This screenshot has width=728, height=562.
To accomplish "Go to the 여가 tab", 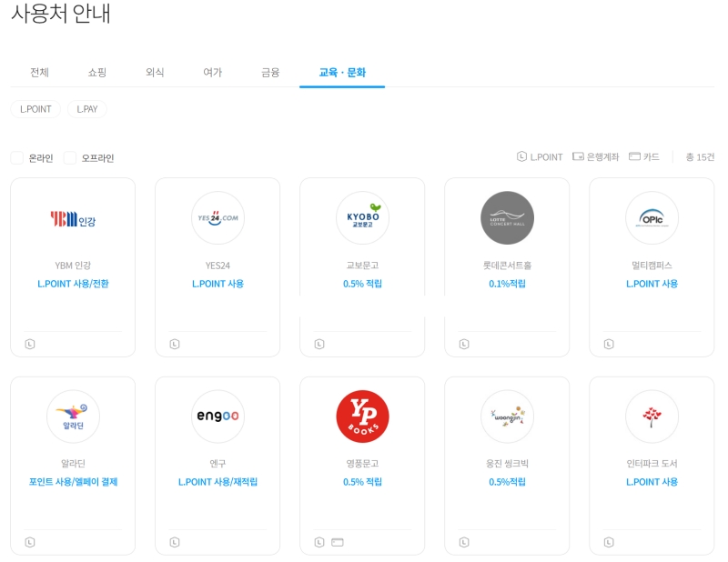I will click(213, 73).
